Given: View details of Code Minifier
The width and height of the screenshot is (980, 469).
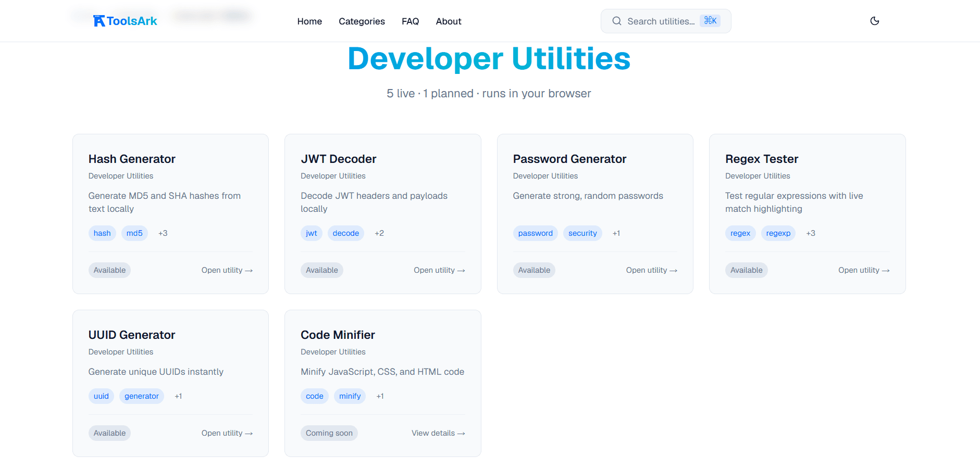Looking at the screenshot, I should tap(438, 433).
